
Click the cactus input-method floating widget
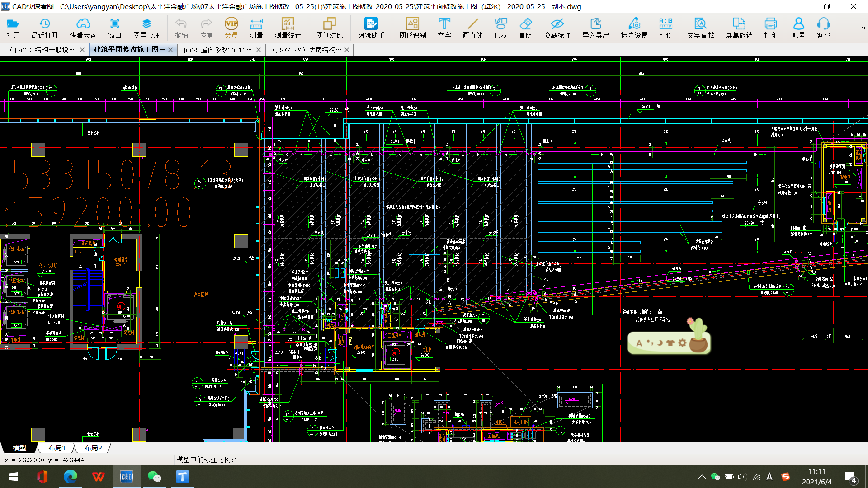pyautogui.click(x=669, y=337)
